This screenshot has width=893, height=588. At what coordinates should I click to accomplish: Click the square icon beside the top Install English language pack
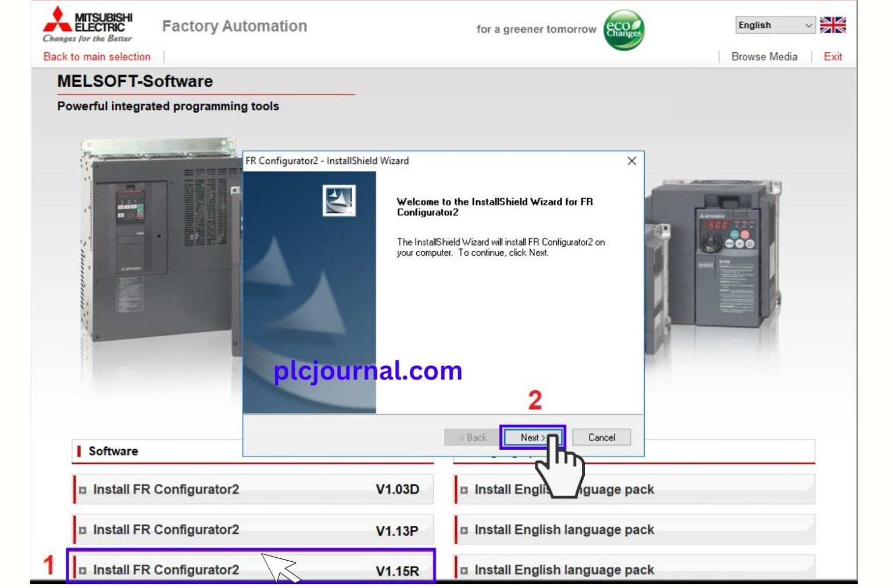pyautogui.click(x=463, y=489)
